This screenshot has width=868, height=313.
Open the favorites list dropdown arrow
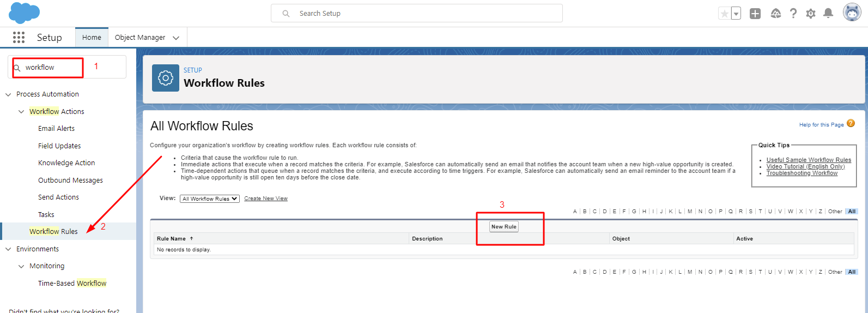(x=736, y=14)
